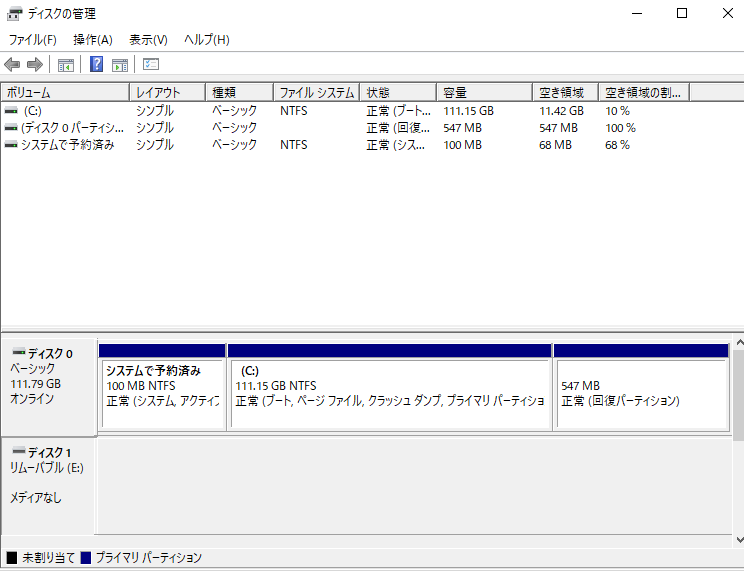Click the 100 % free percentage cell

(620, 128)
